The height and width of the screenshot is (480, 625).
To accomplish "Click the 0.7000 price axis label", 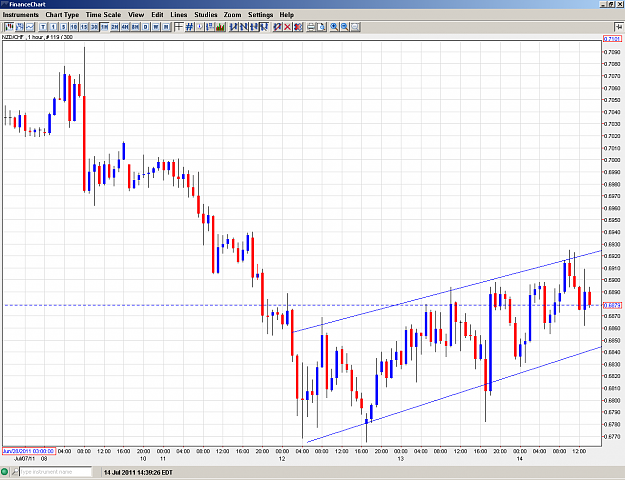I will click(x=612, y=160).
